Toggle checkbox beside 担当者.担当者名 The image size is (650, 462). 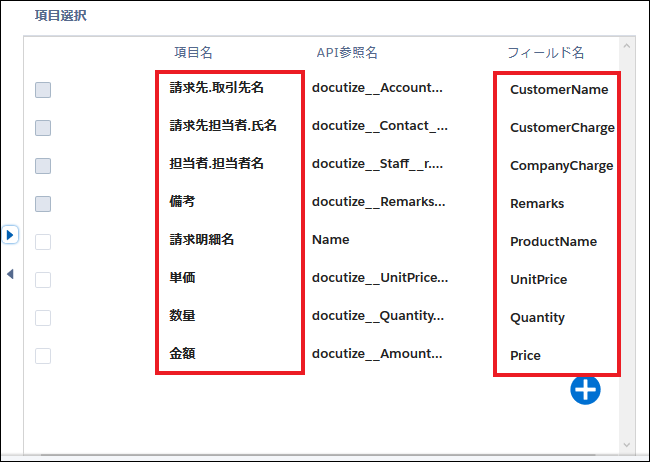point(43,166)
